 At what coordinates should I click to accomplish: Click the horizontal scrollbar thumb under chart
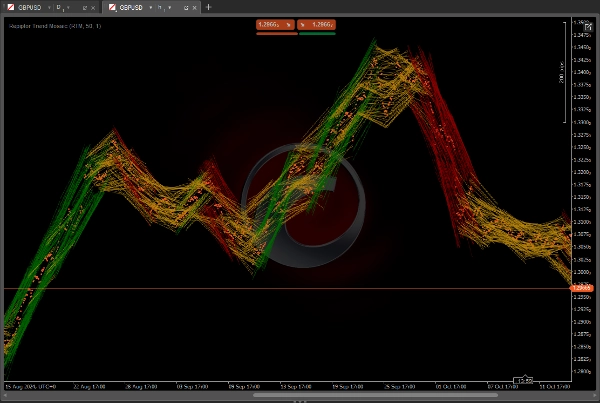375,395
